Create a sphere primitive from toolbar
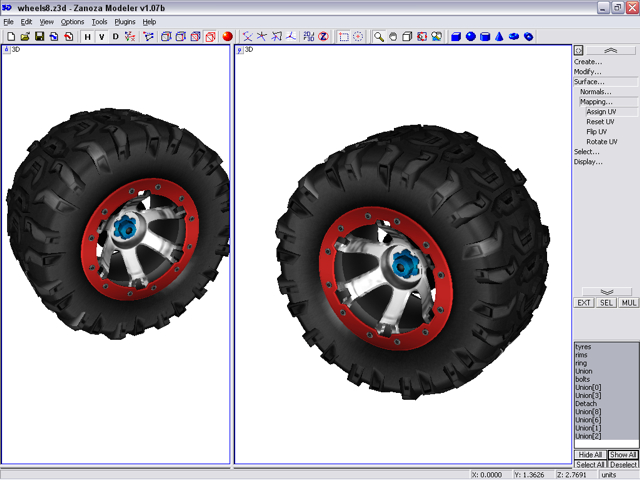 pyautogui.click(x=470, y=37)
